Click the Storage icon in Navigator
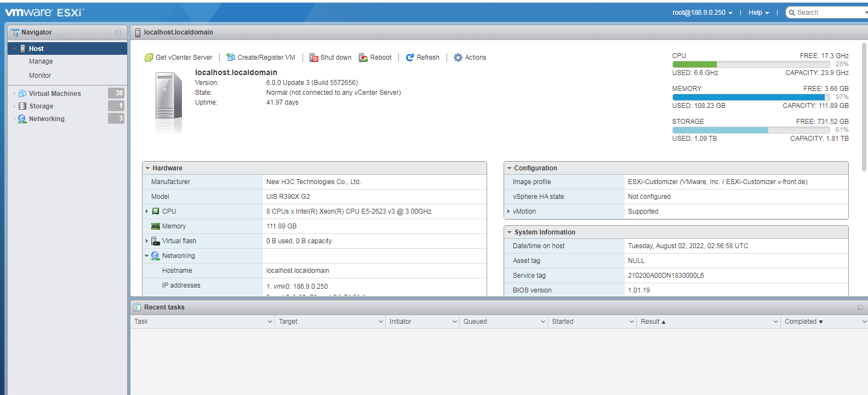The width and height of the screenshot is (868, 395). [22, 106]
